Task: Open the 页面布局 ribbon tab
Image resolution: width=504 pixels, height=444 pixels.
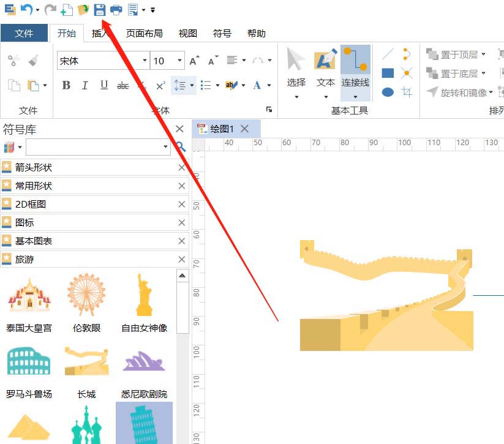Action: (144, 34)
